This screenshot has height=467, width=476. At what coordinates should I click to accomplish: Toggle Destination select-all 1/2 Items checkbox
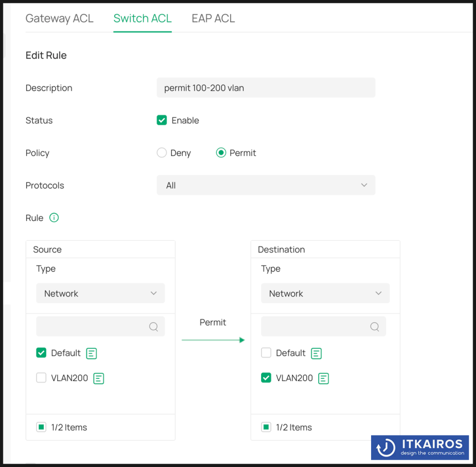click(x=266, y=427)
